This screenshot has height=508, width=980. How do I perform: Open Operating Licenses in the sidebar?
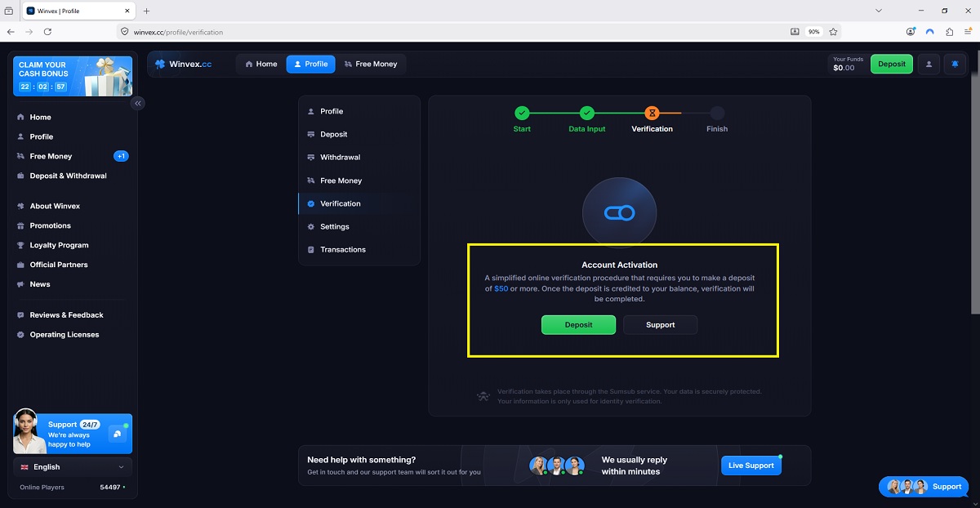click(x=64, y=334)
